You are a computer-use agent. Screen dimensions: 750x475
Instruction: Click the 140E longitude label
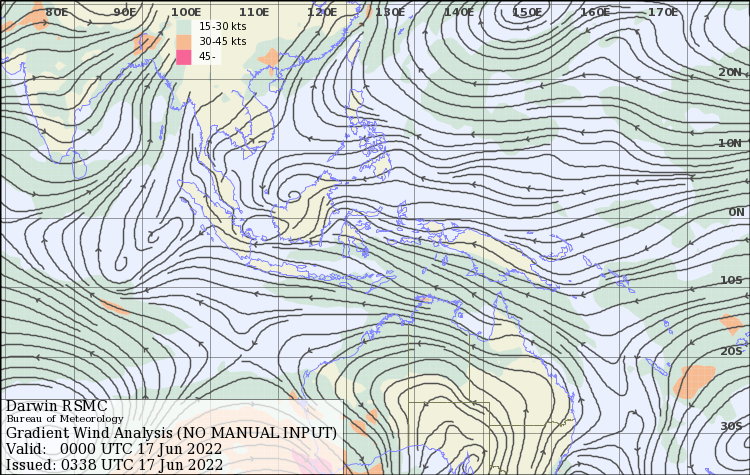tap(458, 12)
